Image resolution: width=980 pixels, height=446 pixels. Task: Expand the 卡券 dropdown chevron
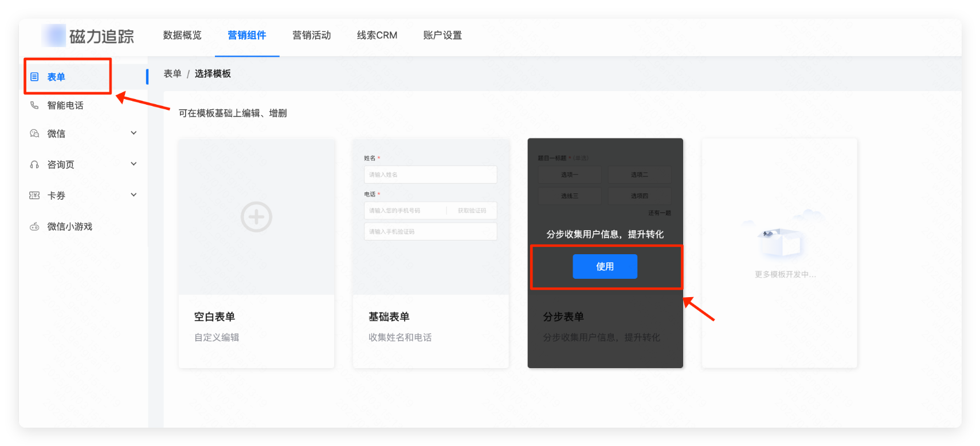point(134,195)
